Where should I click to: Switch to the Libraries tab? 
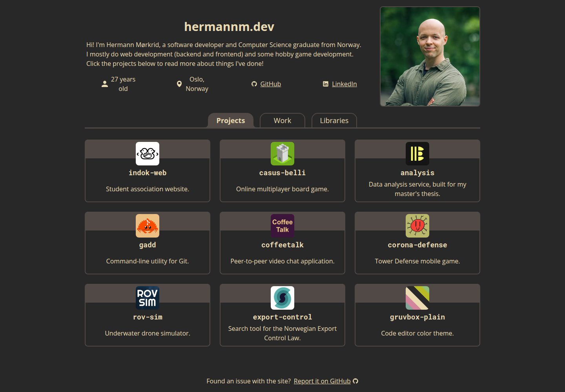pyautogui.click(x=334, y=120)
